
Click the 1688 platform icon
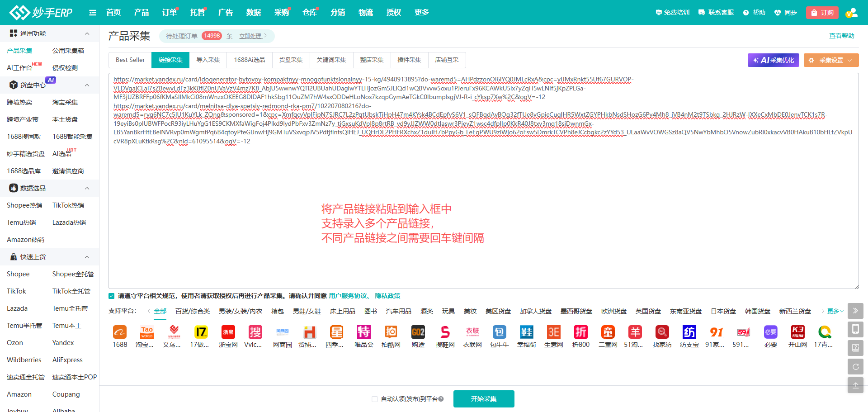coord(120,332)
